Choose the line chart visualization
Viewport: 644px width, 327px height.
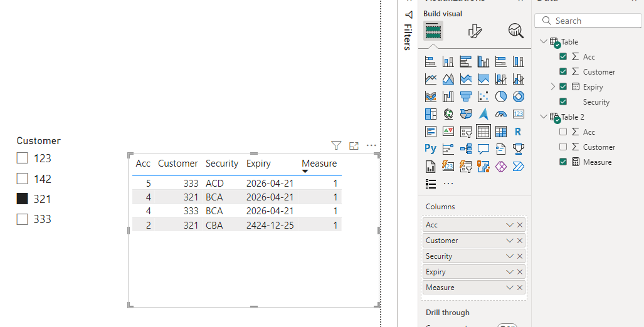(x=430, y=79)
